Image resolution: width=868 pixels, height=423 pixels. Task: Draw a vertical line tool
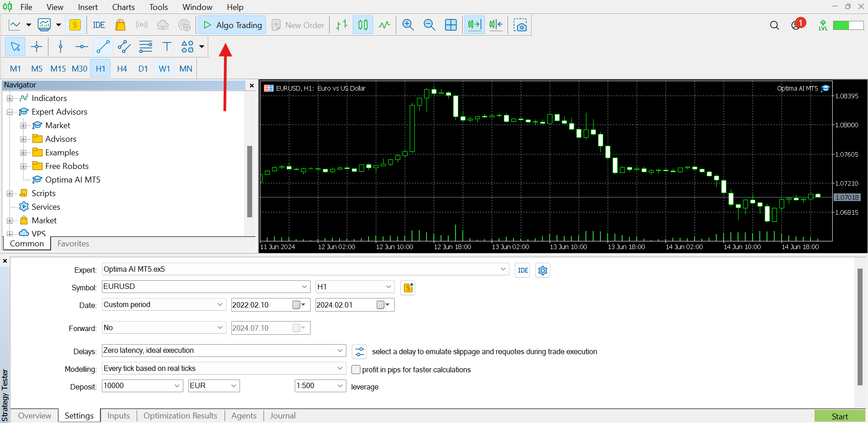[61, 47]
